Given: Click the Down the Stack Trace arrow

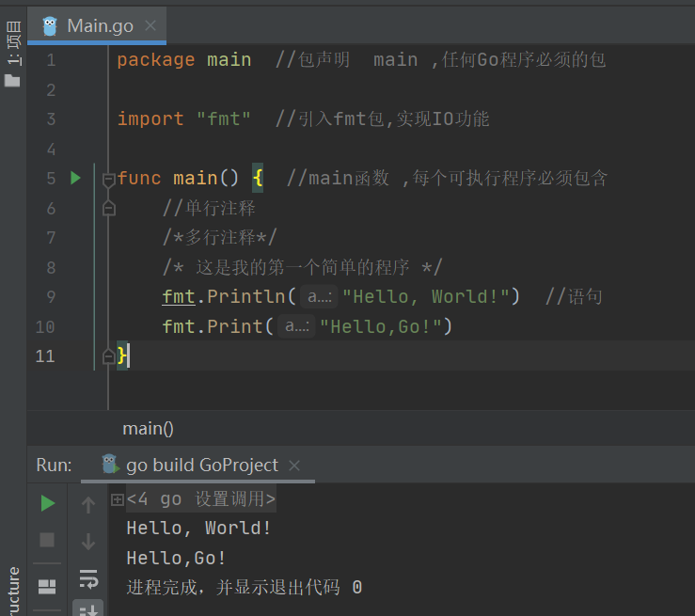Looking at the screenshot, I should tap(88, 542).
